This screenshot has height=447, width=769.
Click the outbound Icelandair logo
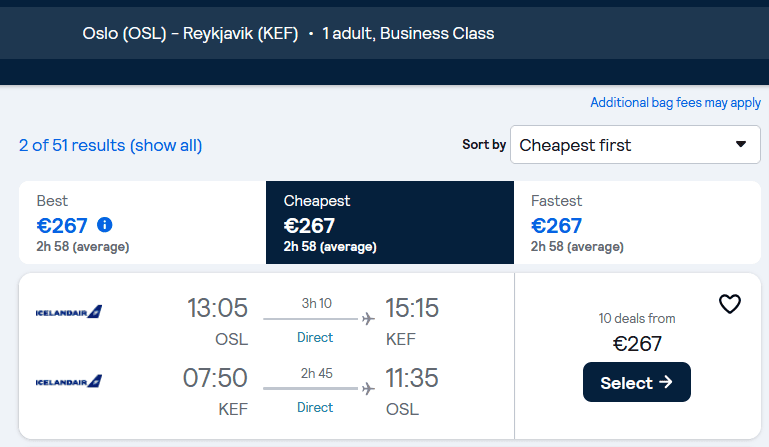(69, 312)
